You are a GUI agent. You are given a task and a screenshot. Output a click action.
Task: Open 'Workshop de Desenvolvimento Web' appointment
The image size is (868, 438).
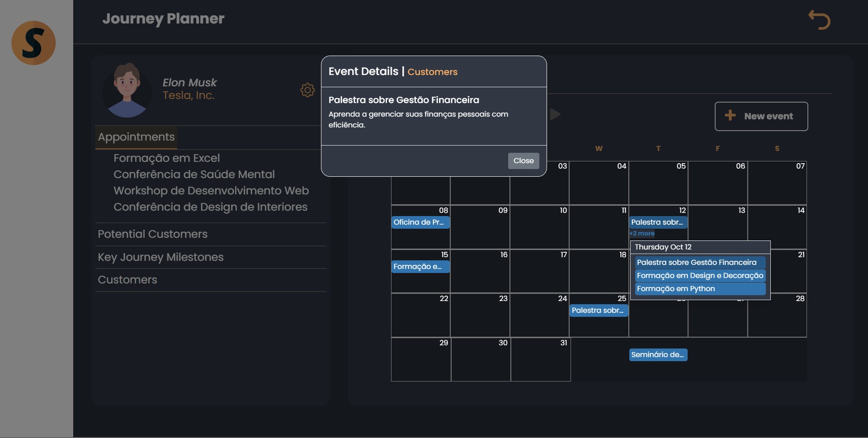[x=211, y=191]
